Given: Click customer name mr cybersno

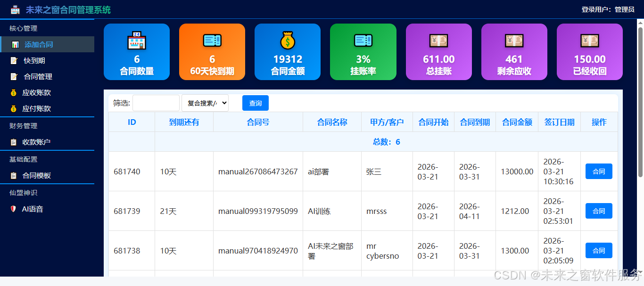Looking at the screenshot, I should [x=383, y=251].
